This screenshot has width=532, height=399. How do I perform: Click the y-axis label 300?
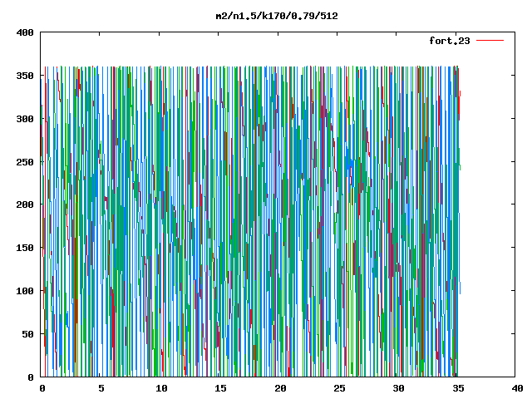pyautogui.click(x=25, y=119)
